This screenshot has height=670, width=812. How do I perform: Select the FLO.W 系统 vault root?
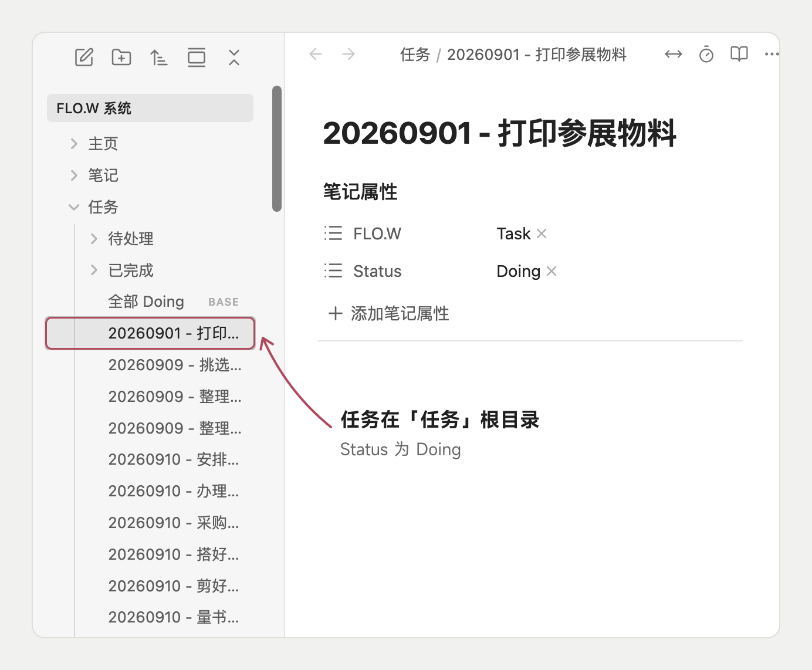pos(150,108)
